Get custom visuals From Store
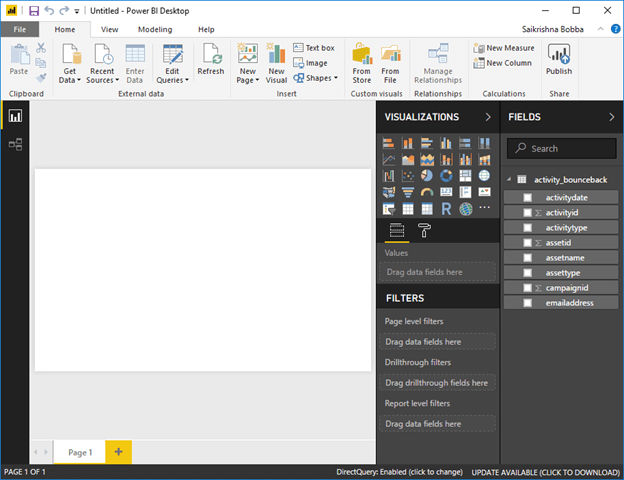Screen dimensions: 624x480 (x=361, y=63)
